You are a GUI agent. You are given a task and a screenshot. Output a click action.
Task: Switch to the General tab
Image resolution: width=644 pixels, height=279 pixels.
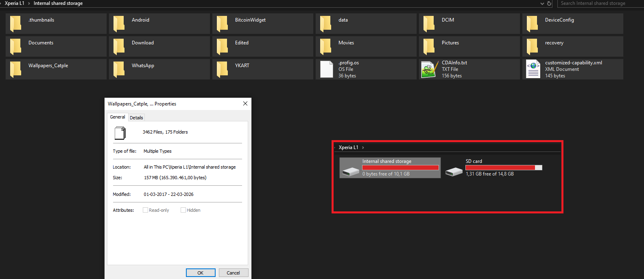(118, 117)
